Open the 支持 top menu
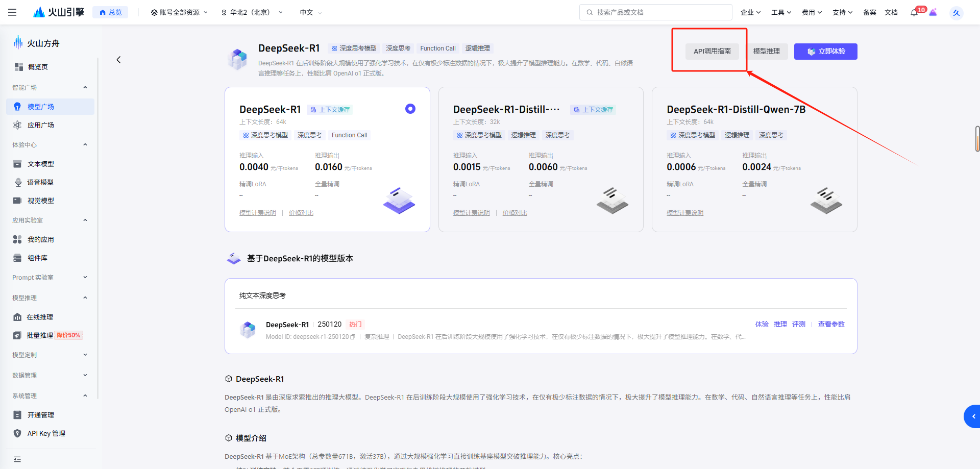Screen dimensions: 980x469 tap(842, 12)
